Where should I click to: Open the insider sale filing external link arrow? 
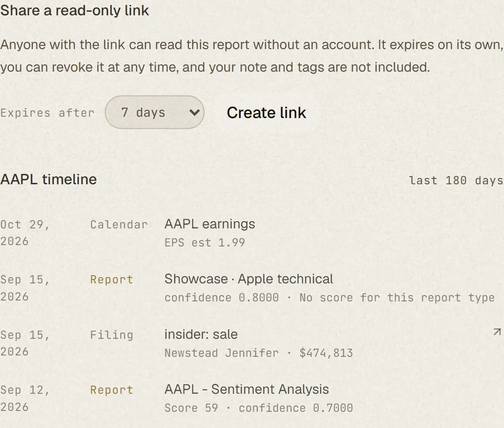(497, 332)
